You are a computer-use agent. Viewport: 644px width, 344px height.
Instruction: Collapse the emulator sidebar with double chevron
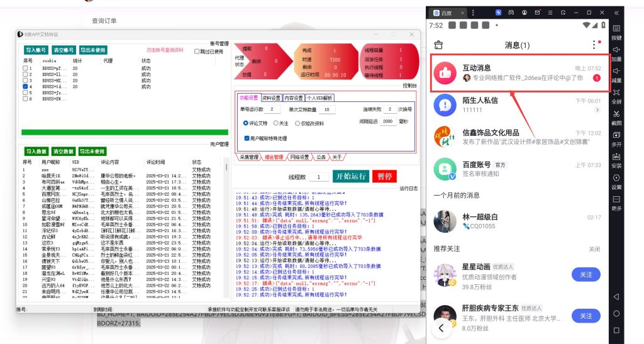click(616, 13)
